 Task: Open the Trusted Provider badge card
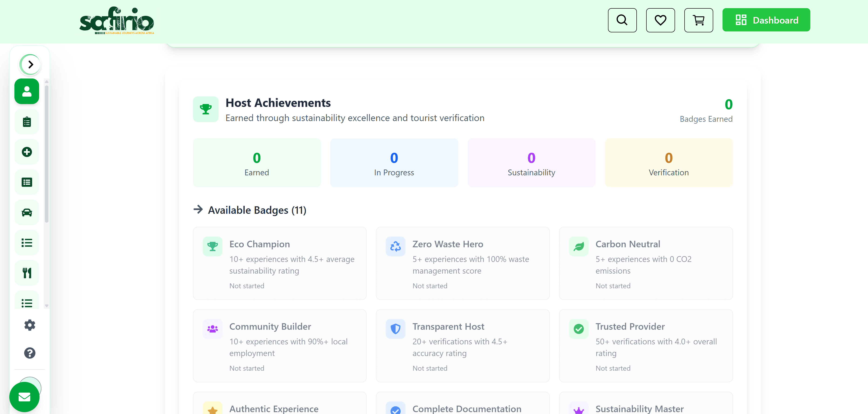point(646,346)
